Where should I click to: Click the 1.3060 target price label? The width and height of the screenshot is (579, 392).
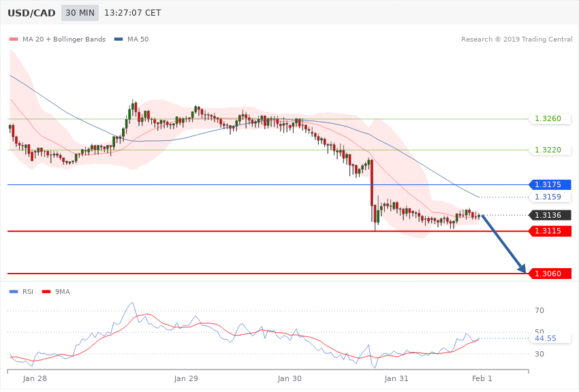(x=550, y=274)
